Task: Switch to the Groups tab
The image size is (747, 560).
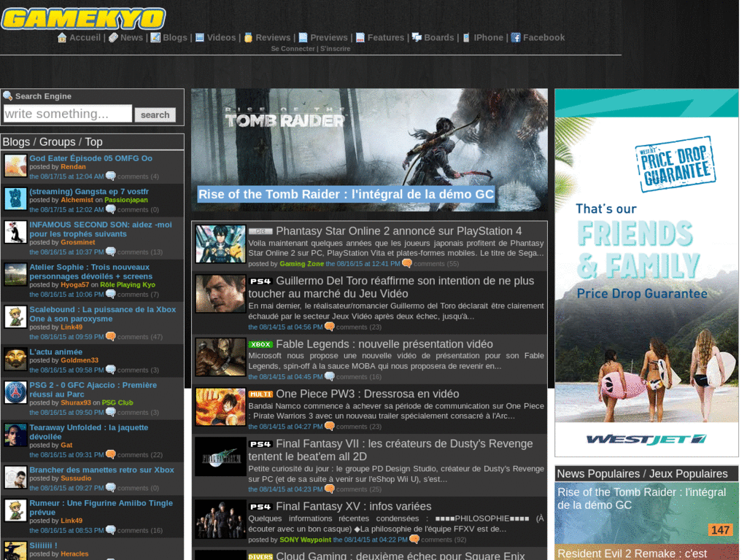Action: click(57, 142)
